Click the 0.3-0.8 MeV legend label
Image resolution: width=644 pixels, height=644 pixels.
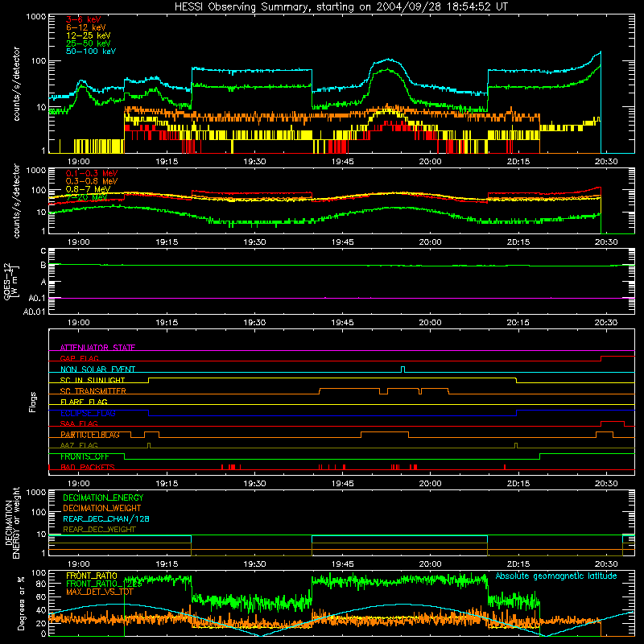pyautogui.click(x=92, y=181)
